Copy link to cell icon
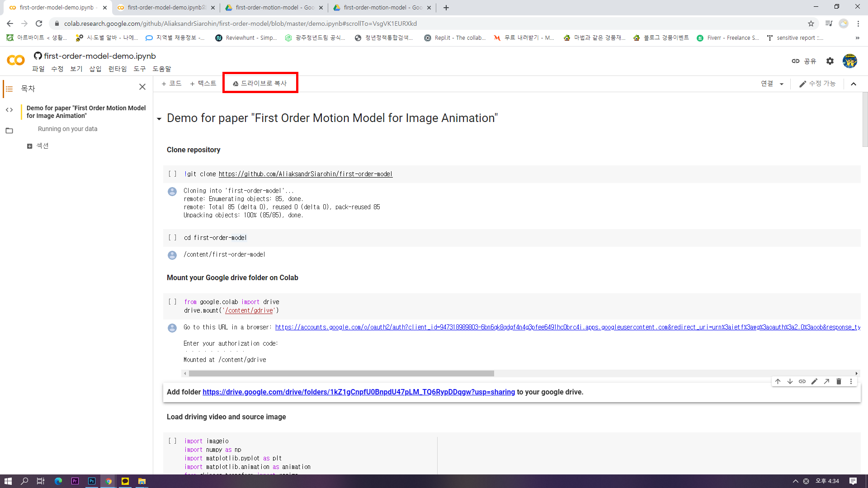 tap(802, 381)
